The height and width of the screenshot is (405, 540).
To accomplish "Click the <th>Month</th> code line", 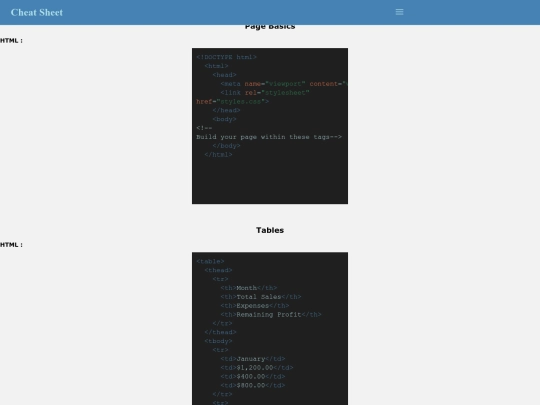I will [249, 288].
